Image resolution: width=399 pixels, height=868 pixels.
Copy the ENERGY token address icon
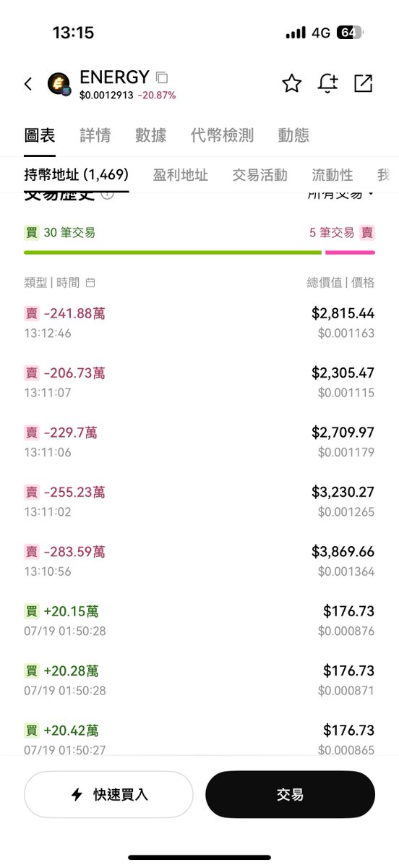pyautogui.click(x=162, y=77)
